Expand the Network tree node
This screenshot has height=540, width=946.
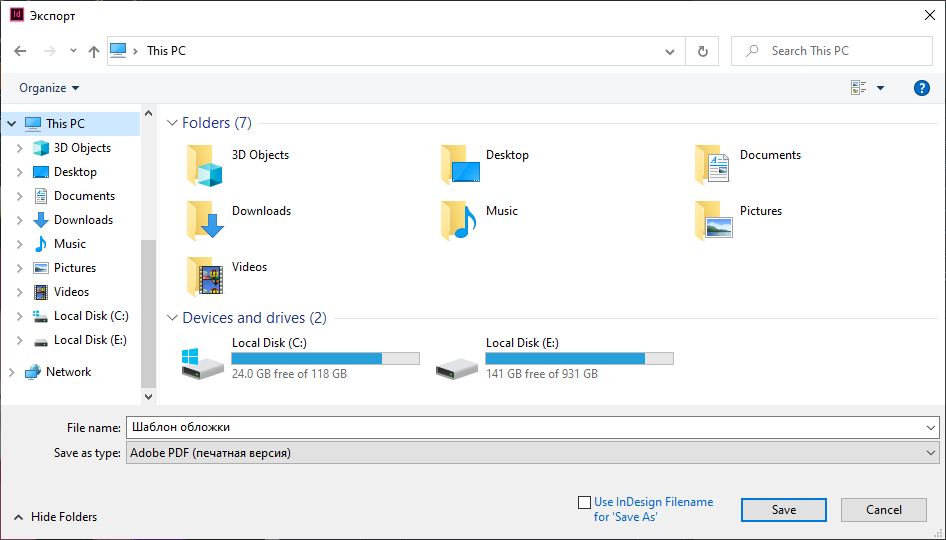click(12, 372)
